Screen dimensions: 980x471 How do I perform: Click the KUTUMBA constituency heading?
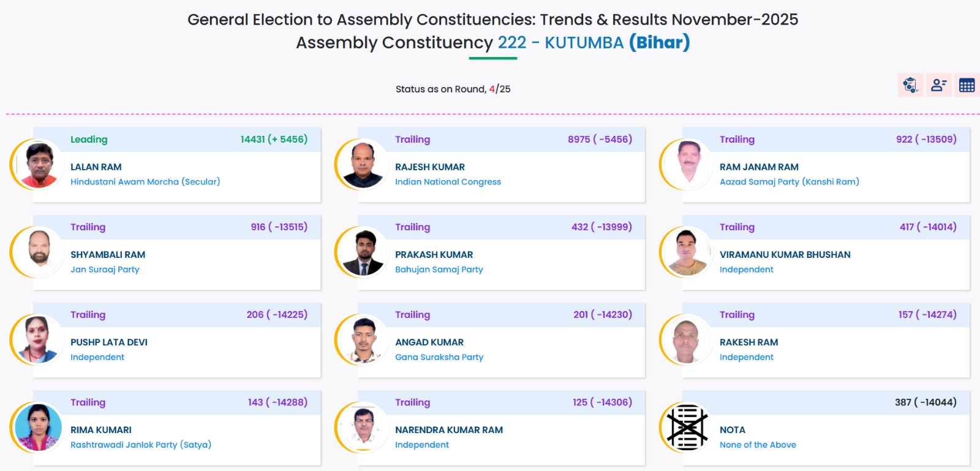point(584,43)
